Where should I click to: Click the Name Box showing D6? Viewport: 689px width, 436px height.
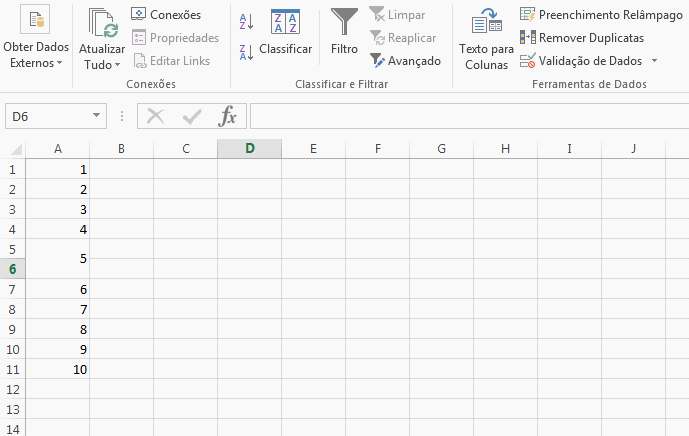[46, 116]
